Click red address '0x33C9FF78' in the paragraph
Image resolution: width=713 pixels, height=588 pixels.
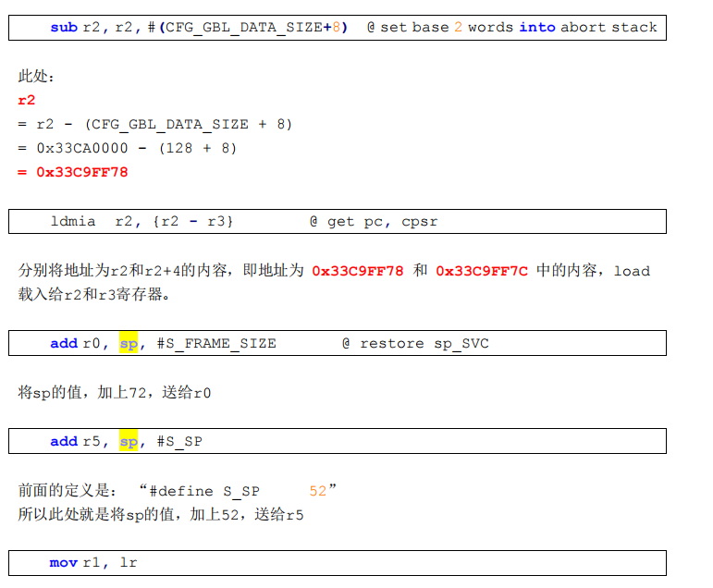coord(357,271)
